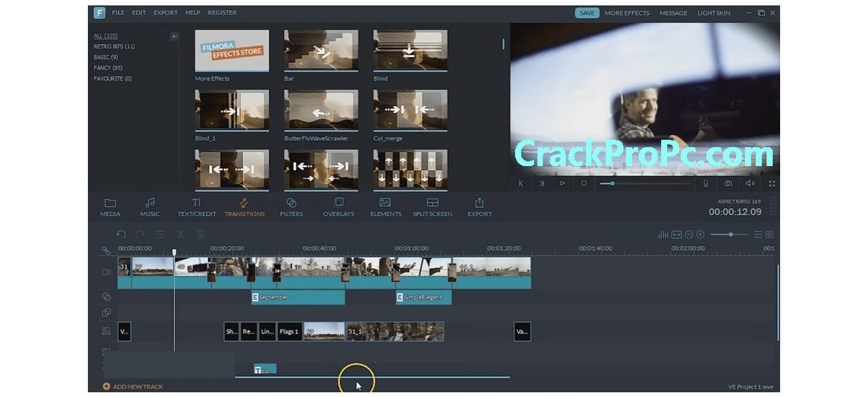Click the SAVE button
Screen dimensions: 868x397
pos(586,12)
